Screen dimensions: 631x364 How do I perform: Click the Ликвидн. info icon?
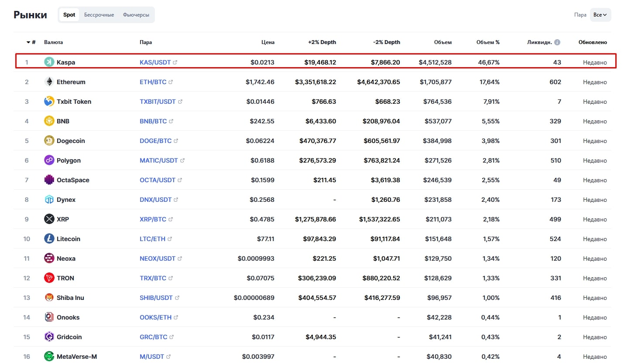557,42
